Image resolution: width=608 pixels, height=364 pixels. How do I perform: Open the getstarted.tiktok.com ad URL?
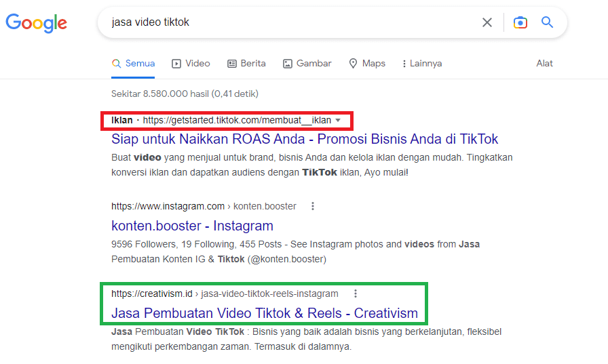pyautogui.click(x=237, y=121)
